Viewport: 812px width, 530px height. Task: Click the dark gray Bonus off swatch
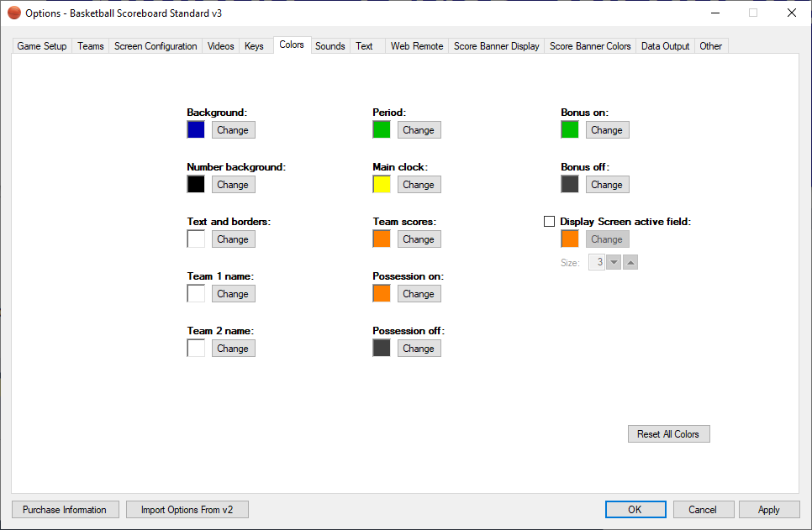(x=570, y=185)
